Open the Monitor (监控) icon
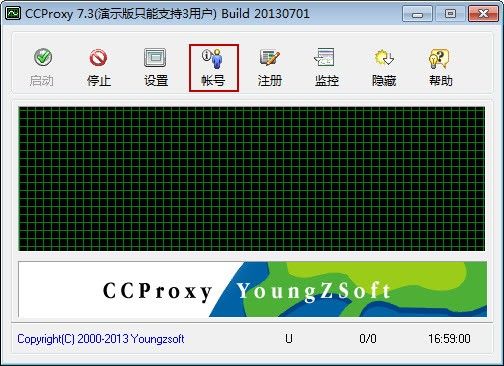This screenshot has width=504, height=366. [325, 57]
